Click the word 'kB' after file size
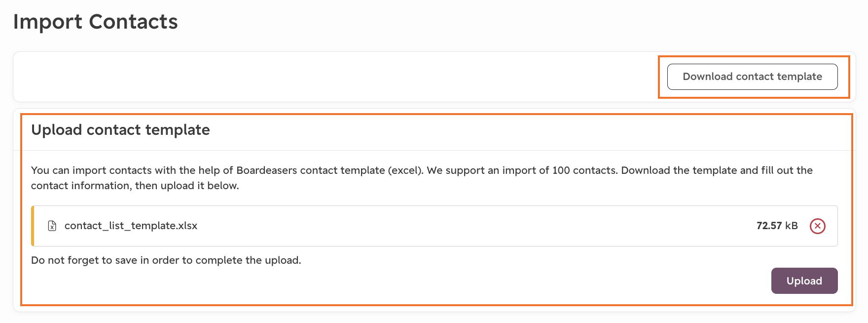 tap(792, 226)
